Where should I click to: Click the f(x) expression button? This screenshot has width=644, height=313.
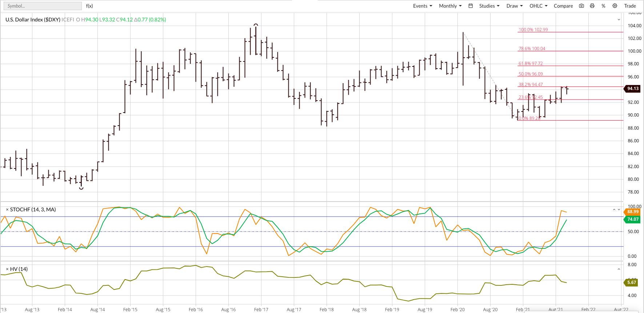89,6
